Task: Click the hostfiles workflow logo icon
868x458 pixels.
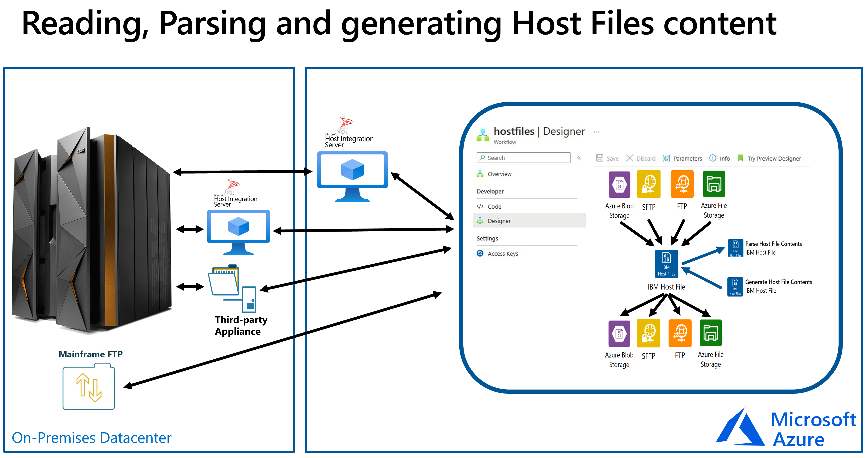Action: click(483, 135)
